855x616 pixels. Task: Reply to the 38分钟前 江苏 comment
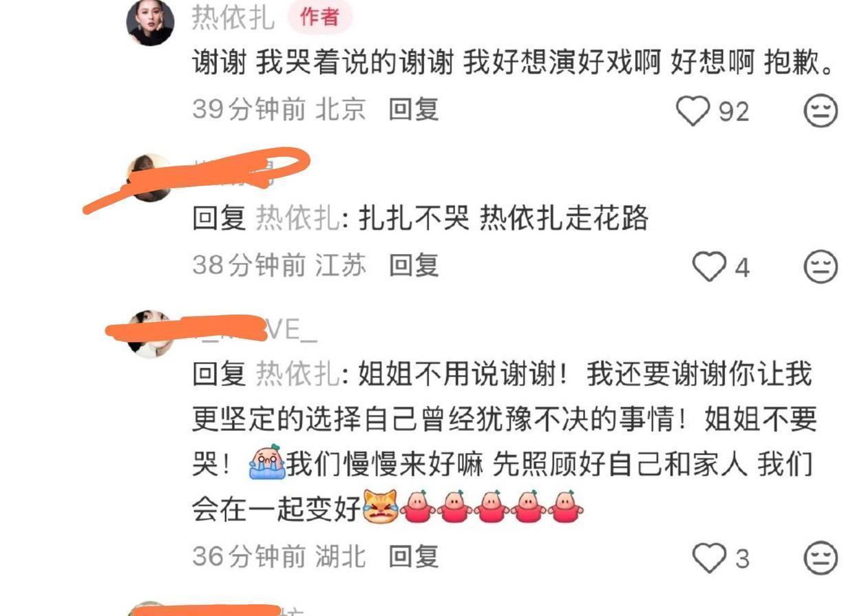pyautogui.click(x=414, y=265)
